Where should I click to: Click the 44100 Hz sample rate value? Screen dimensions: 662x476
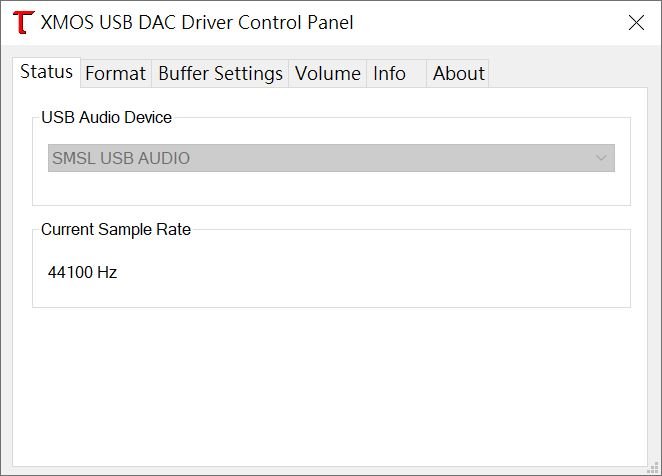(x=82, y=272)
